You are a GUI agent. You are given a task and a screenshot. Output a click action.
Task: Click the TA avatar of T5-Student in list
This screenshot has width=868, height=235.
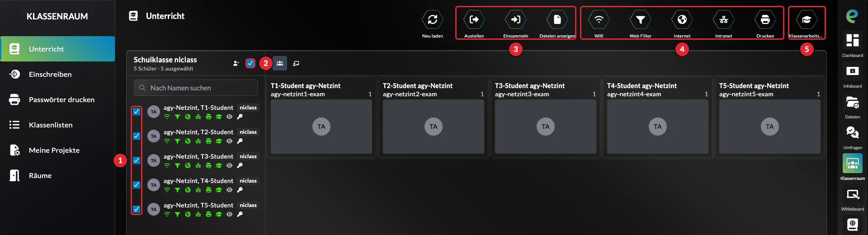point(154,209)
